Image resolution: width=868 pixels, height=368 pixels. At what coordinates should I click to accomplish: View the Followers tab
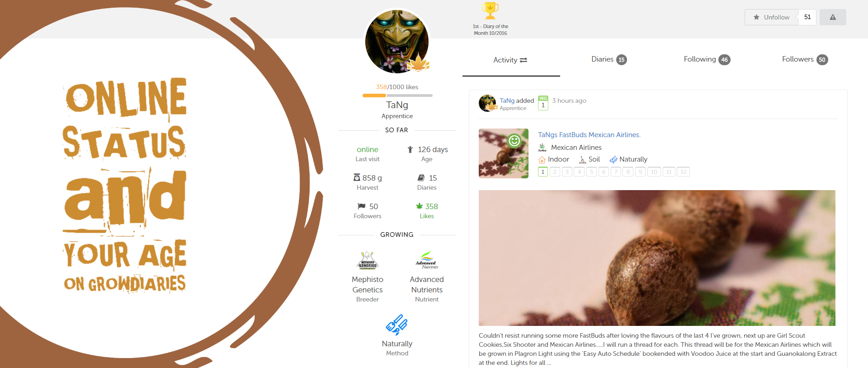(805, 59)
